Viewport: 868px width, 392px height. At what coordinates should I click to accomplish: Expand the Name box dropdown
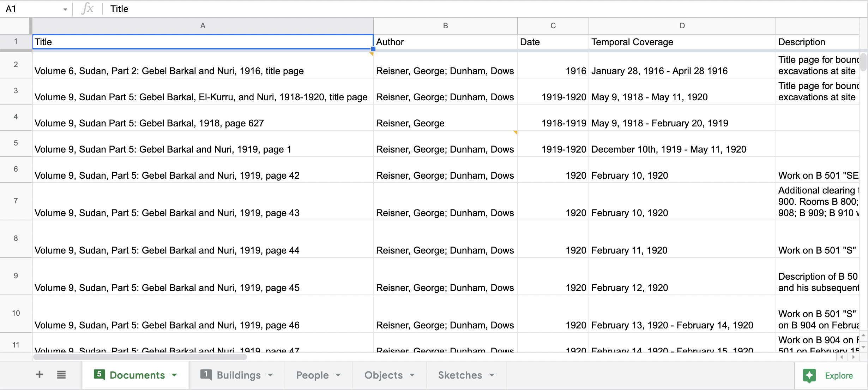(x=65, y=9)
